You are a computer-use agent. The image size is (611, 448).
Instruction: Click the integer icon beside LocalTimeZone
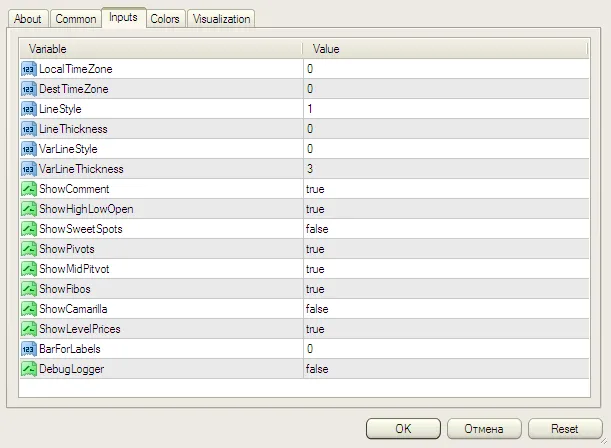point(28,69)
